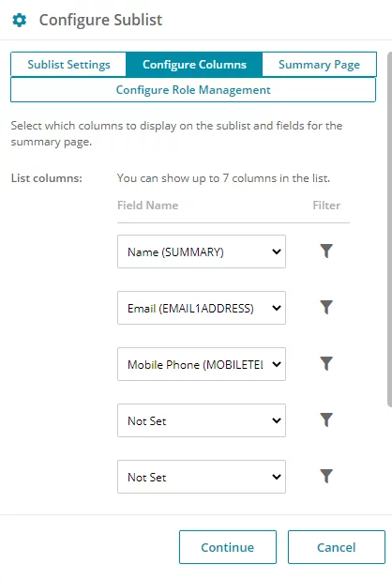Click the Cancel button

coord(337,547)
